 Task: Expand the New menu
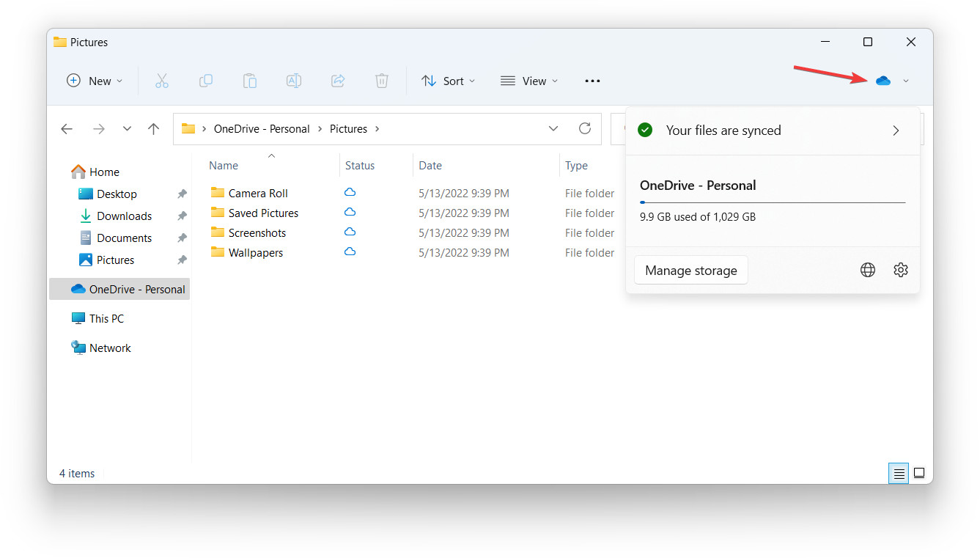click(94, 81)
